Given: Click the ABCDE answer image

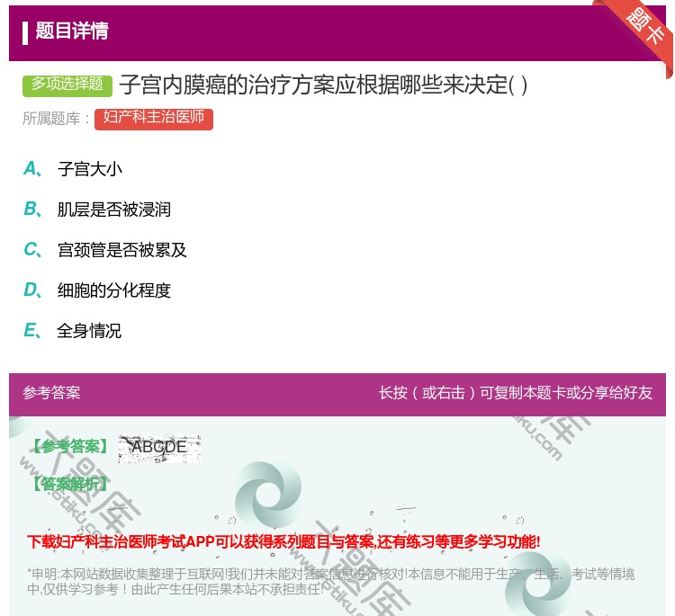Looking at the screenshot, I should (159, 448).
